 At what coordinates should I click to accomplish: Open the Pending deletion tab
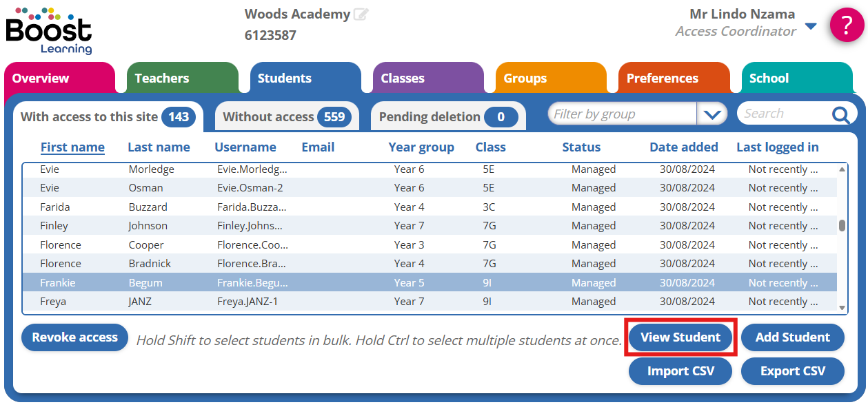pyautogui.click(x=448, y=117)
